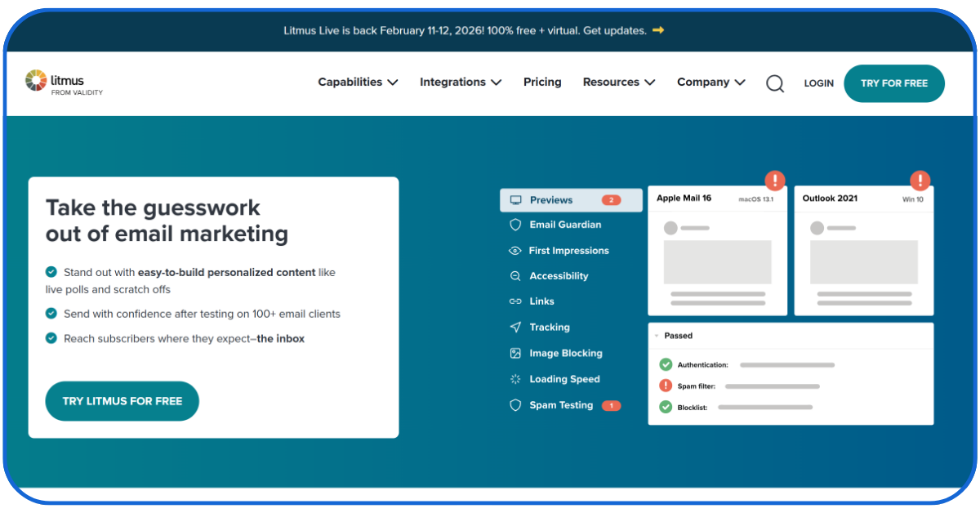Click the 'Get updates.' banner link
The width and height of the screenshot is (980, 513).
coord(616,30)
